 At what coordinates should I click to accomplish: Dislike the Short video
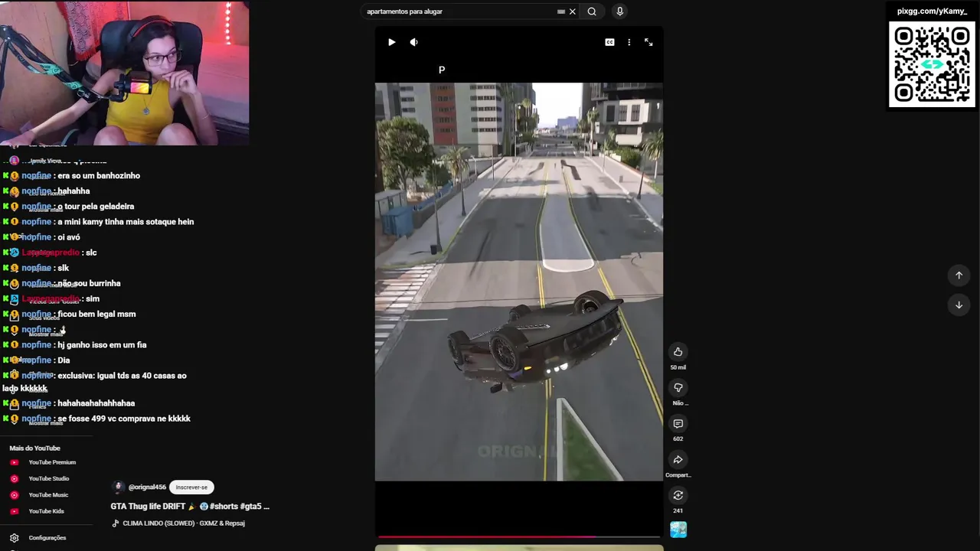pyautogui.click(x=678, y=388)
